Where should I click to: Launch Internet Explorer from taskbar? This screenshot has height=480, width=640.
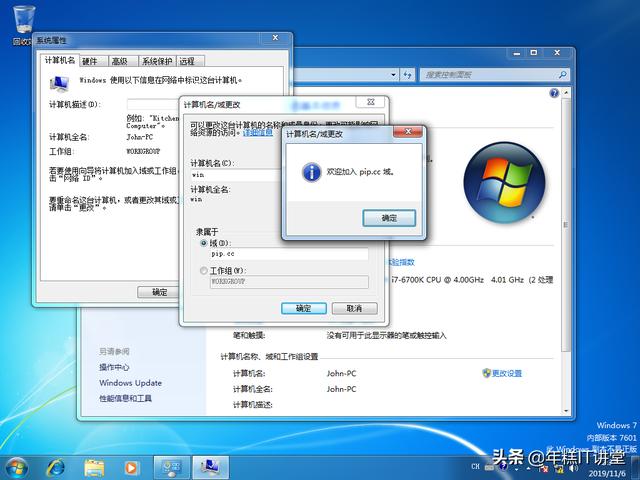(x=56, y=467)
